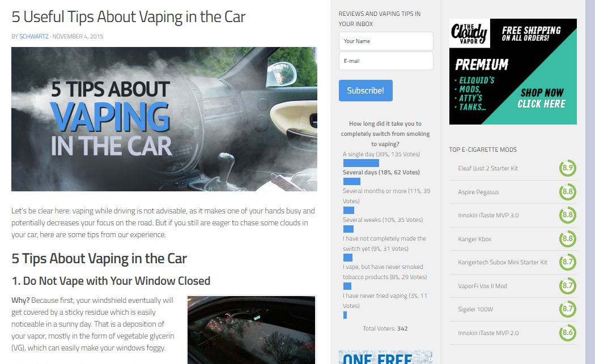Open author link SCHWARTZ
The image size is (595, 364).
click(34, 36)
